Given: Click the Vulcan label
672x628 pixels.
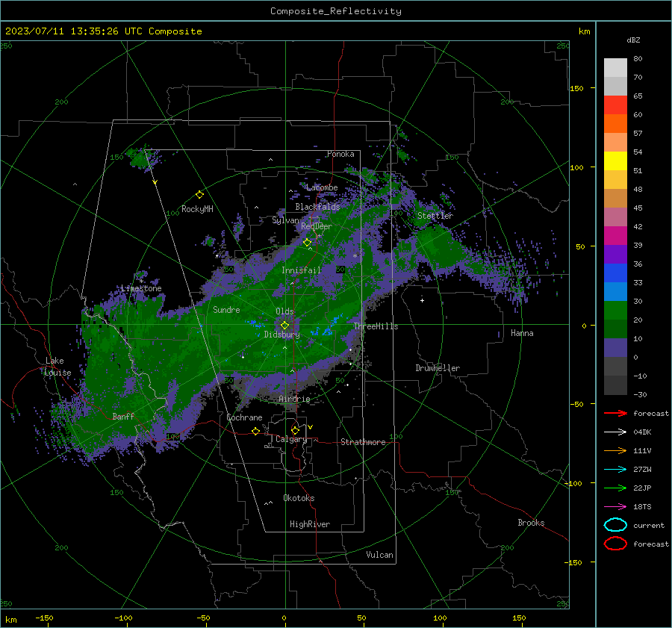Looking at the screenshot, I should 379,555.
